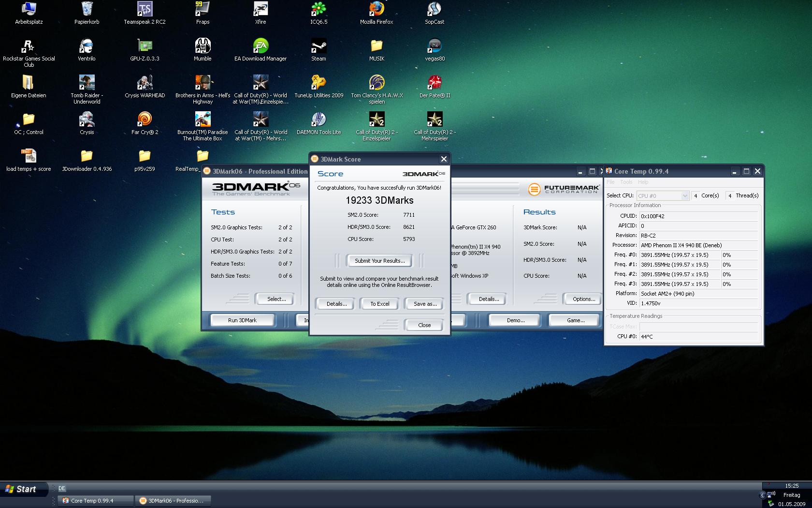Launch Burnout Paradise The Ultimate Box icon
This screenshot has height=508, width=812.
(203, 126)
